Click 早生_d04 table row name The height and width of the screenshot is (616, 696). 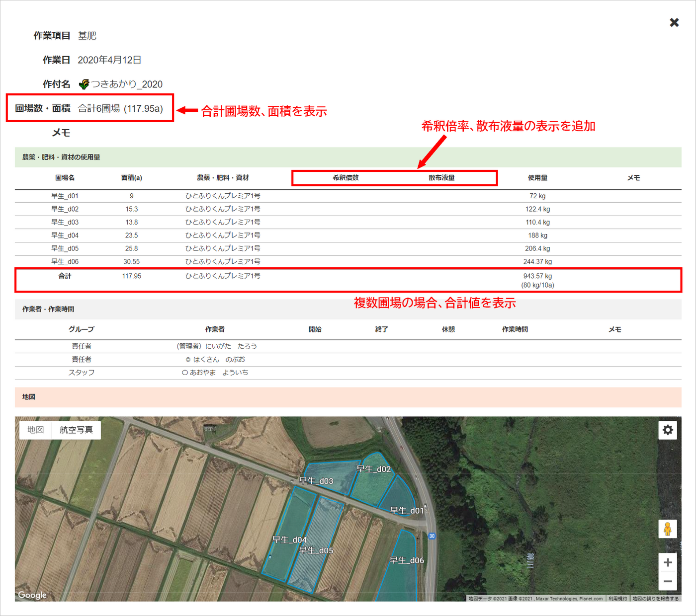(65, 235)
